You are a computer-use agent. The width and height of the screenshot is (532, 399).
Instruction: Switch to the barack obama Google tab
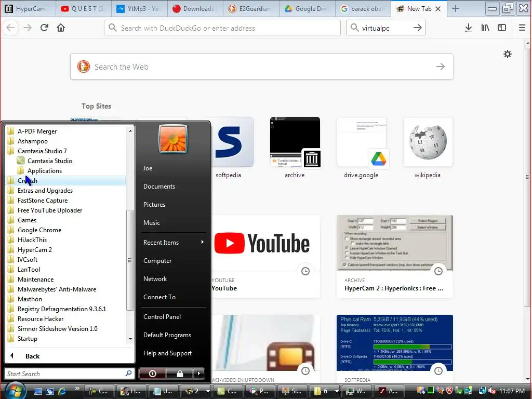[363, 9]
